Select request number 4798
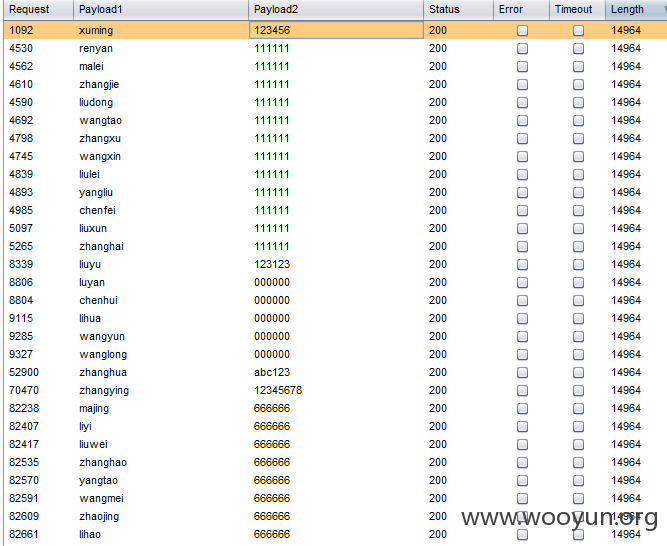667x546 pixels. pyautogui.click(x=21, y=138)
